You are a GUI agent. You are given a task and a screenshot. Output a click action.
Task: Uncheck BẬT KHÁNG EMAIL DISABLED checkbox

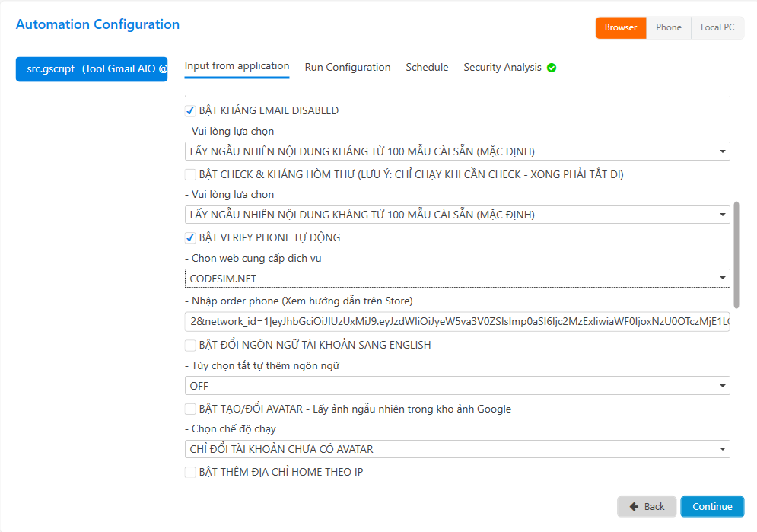pyautogui.click(x=190, y=110)
